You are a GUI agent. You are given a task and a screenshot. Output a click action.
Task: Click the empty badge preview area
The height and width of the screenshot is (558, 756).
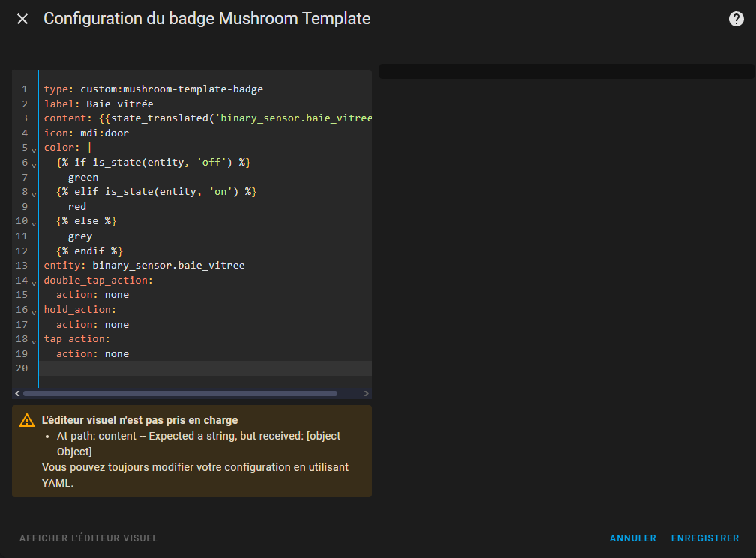566,71
